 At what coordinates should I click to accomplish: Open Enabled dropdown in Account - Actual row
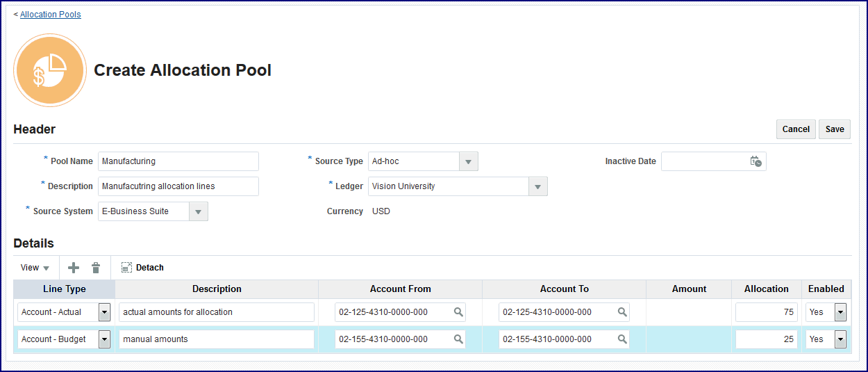click(x=840, y=312)
